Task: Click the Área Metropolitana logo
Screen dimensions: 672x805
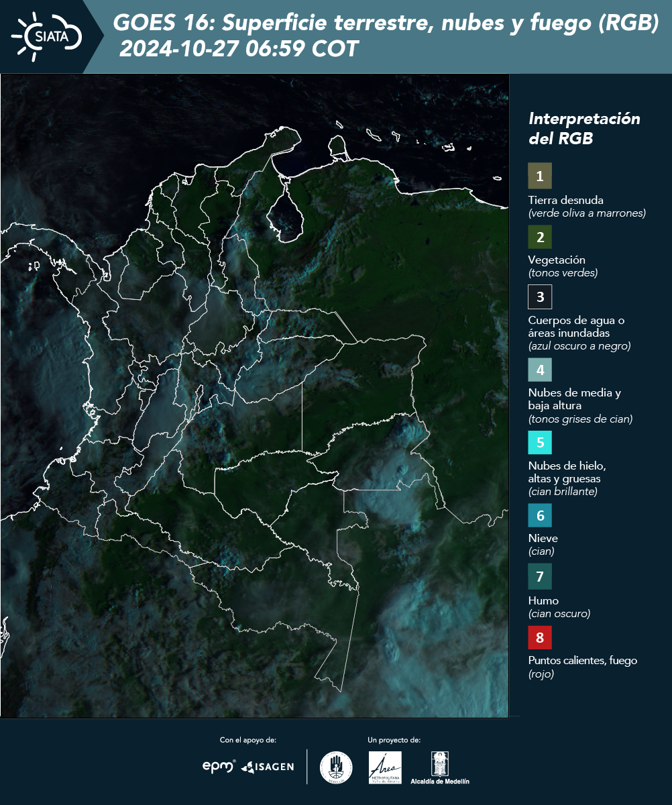Action: (386, 767)
